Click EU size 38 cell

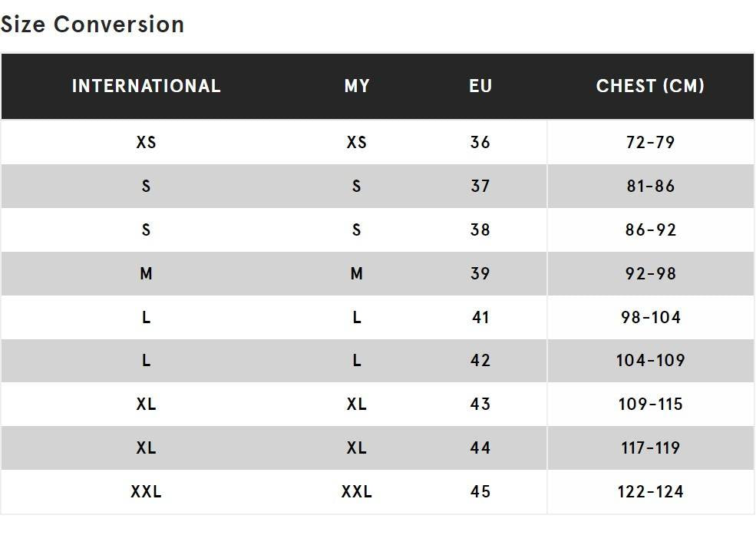[x=480, y=230]
